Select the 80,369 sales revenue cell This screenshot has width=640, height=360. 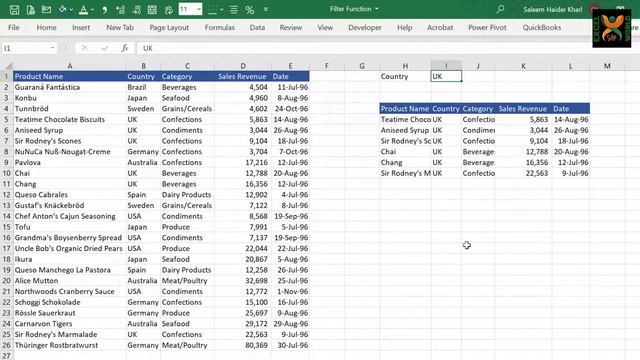pos(243,345)
